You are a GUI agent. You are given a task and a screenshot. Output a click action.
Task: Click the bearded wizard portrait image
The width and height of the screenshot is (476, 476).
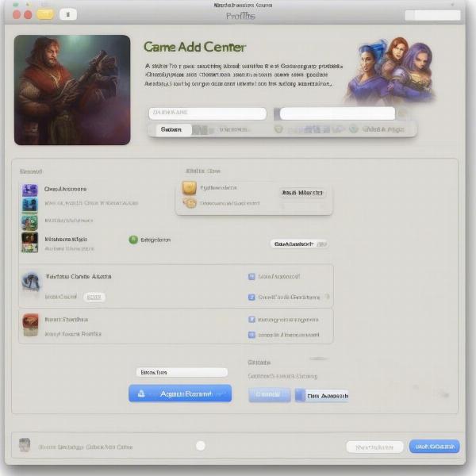tap(72, 90)
